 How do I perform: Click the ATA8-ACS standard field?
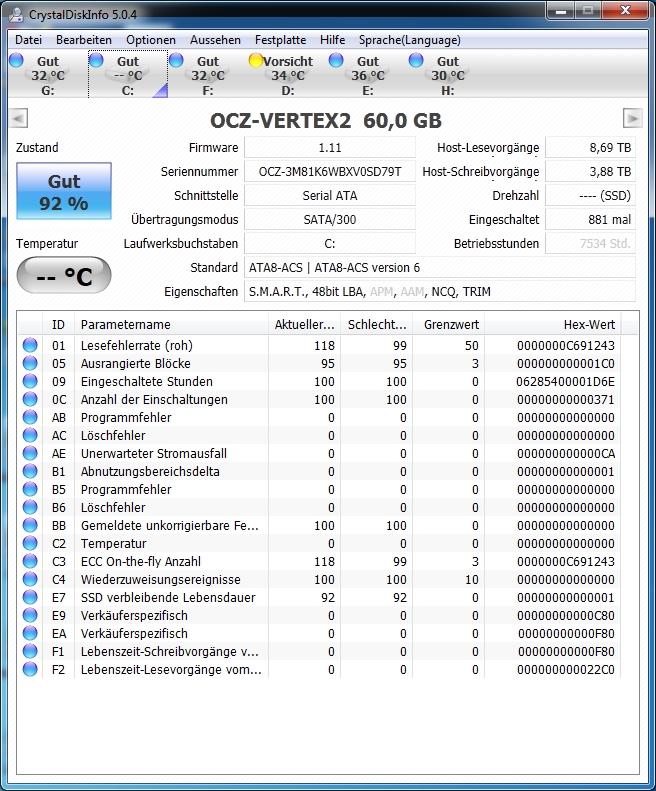coord(440,268)
